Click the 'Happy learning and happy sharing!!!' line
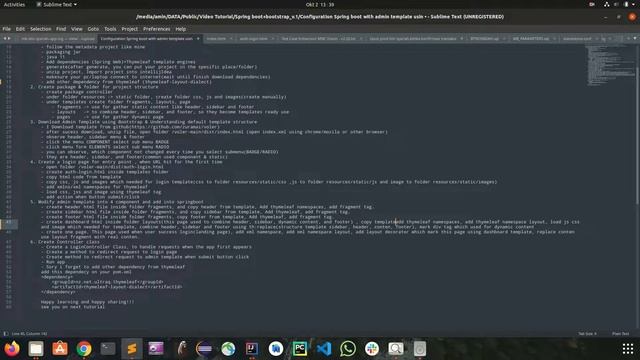The height and width of the screenshot is (360, 640). click(87, 302)
